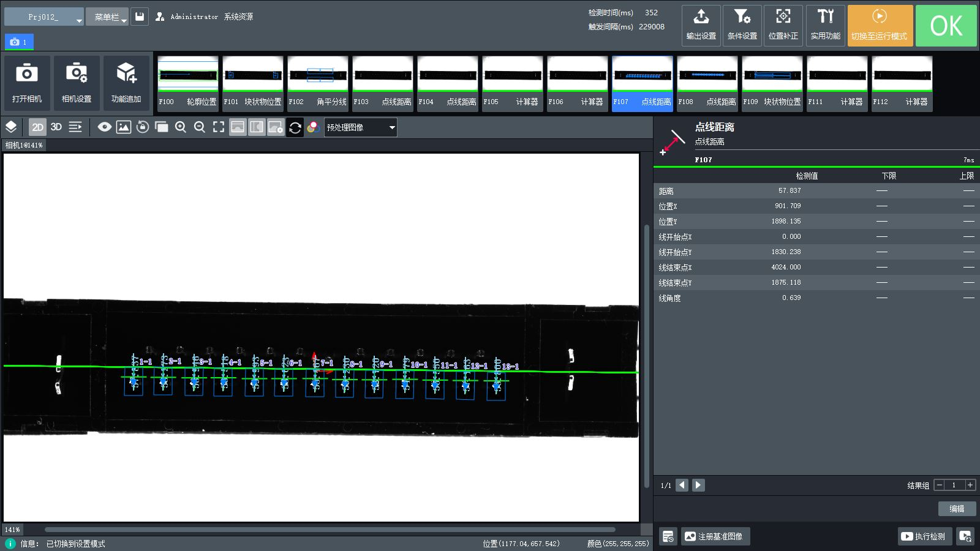
Task: Select the F108 点线距离 tool tab
Action: pyautogui.click(x=707, y=83)
